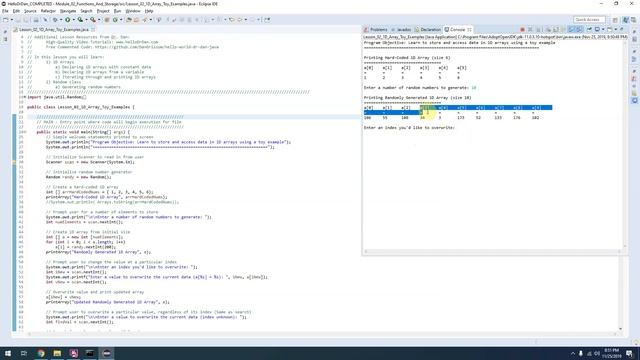The image size is (640, 360).
Task: Switch to the Java perspective icon
Action: click(626, 20)
